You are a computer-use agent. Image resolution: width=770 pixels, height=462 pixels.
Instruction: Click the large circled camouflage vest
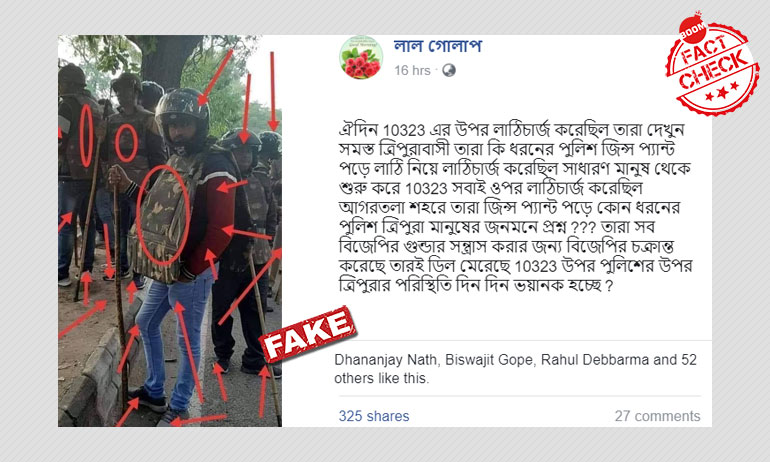(164, 216)
